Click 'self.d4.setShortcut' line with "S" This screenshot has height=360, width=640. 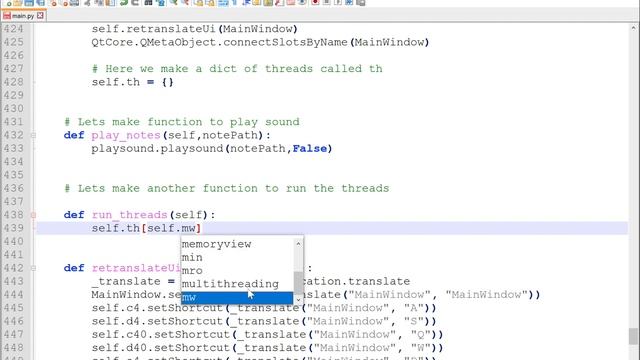point(264,321)
